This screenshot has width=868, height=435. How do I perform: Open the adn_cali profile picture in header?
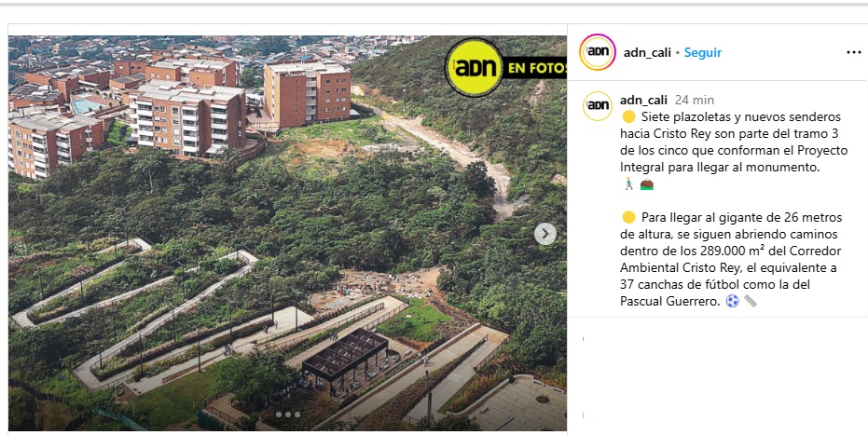(x=598, y=52)
